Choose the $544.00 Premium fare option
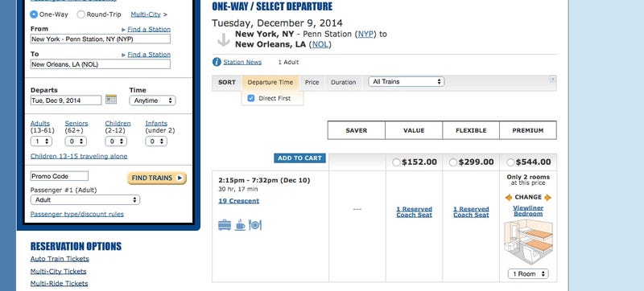 [x=510, y=162]
